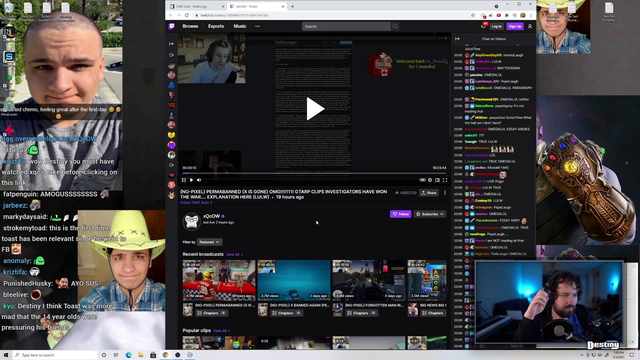Expand Chapters under the X BANNED AGAIN broadcast
Viewport: 640px width, 360px height.
[x=286, y=313]
